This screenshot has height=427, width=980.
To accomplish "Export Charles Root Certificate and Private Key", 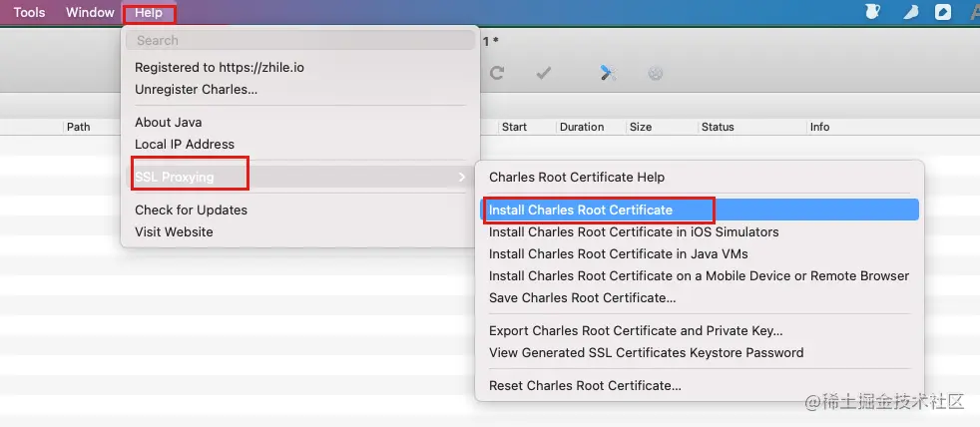I will coord(700,330).
